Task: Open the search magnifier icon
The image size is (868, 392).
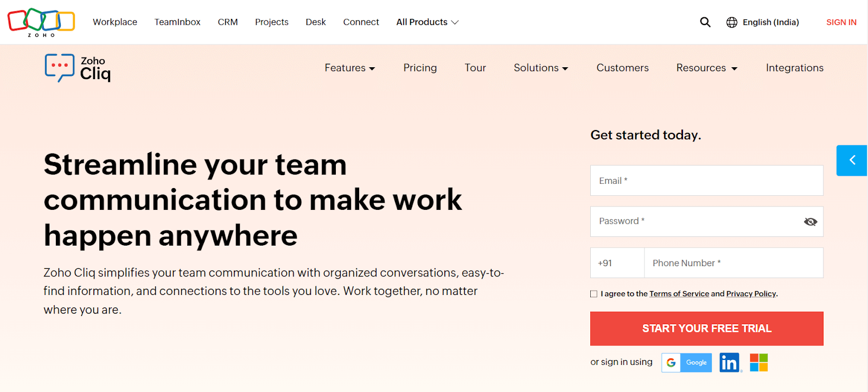Action: click(x=705, y=22)
